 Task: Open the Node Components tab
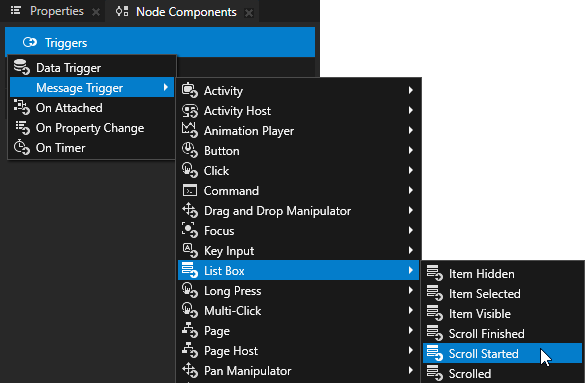point(186,12)
